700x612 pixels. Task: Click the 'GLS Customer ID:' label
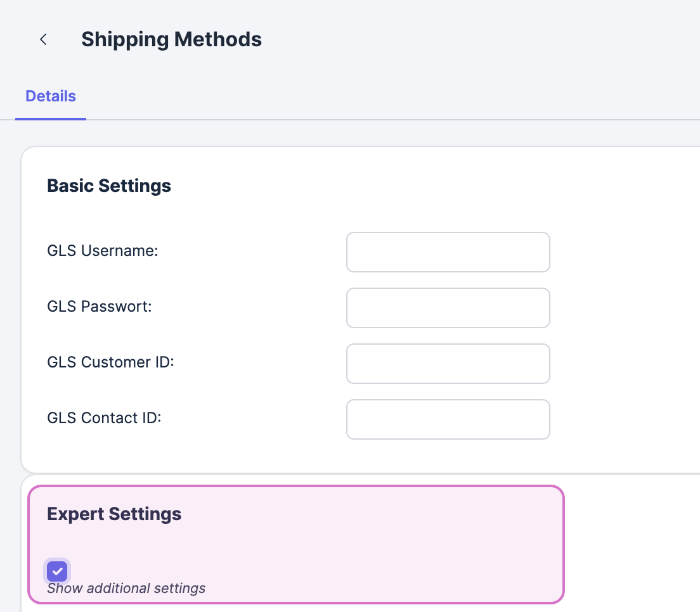110,362
